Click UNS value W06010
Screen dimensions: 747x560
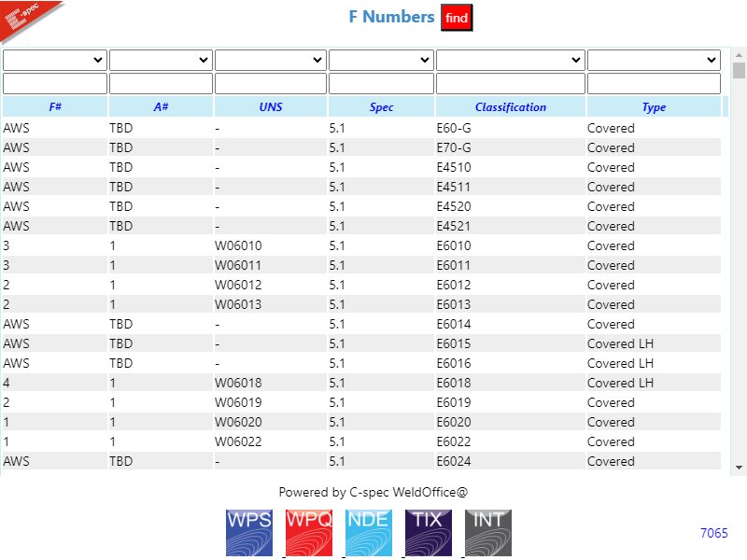tap(238, 245)
